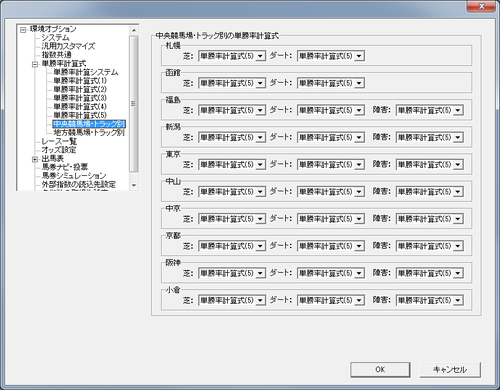Expand the 出馬表 tree branch
The width and height of the screenshot is (500, 390).
[35, 159]
